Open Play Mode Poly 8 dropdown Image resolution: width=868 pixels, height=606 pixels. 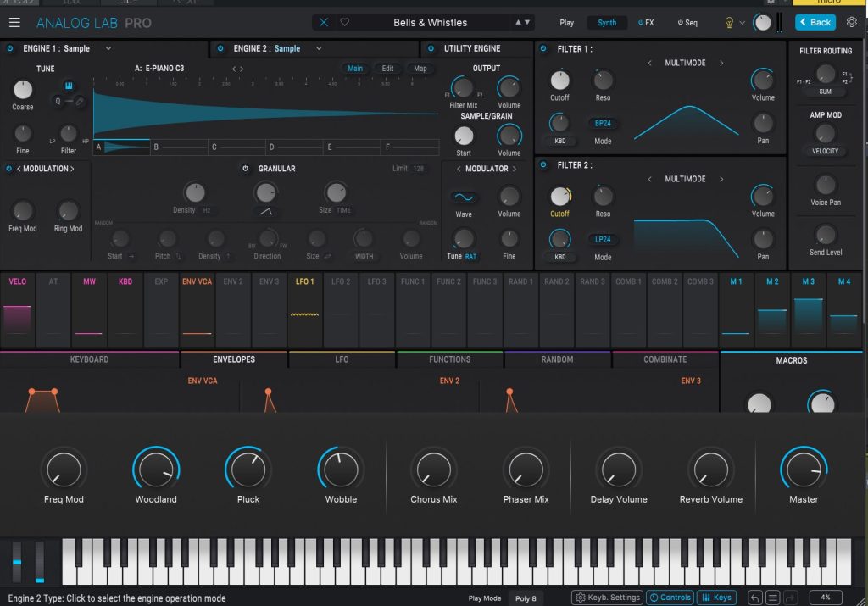526,598
